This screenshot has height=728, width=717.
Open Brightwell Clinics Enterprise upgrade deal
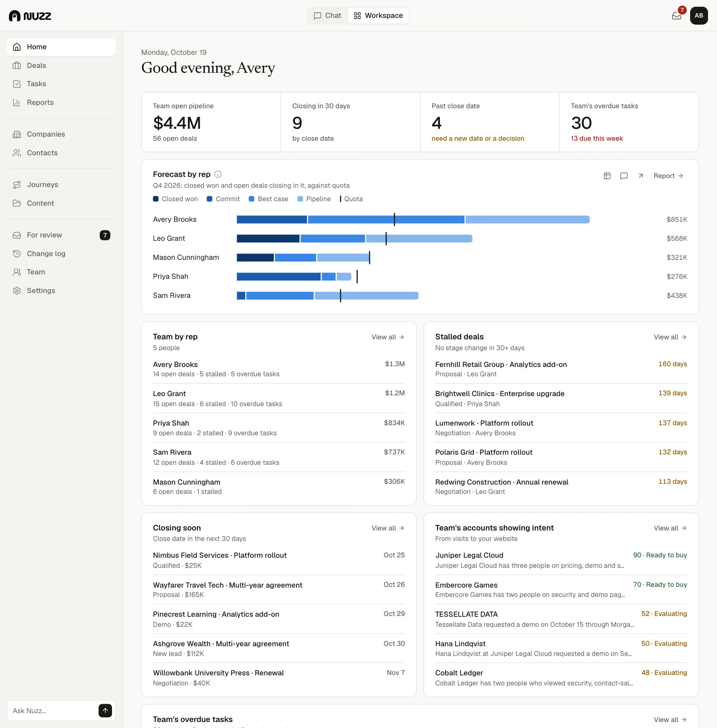point(561,398)
